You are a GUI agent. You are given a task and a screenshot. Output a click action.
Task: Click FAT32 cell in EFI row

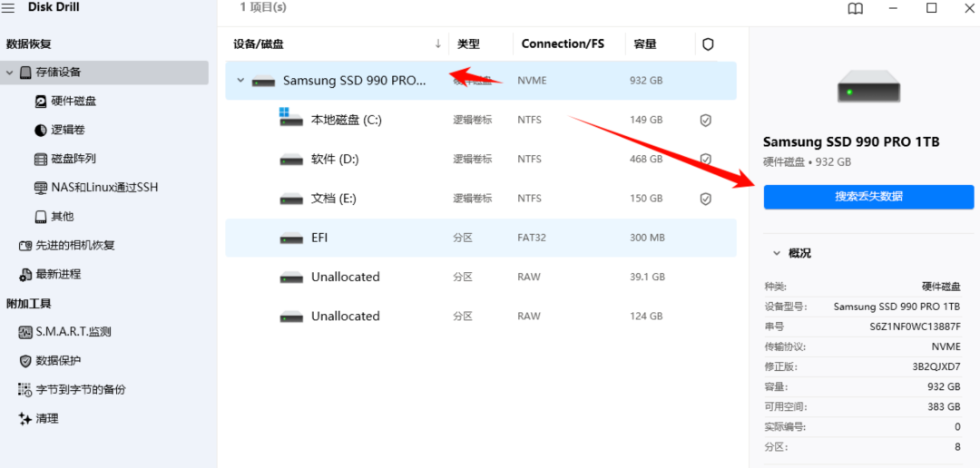(x=532, y=238)
